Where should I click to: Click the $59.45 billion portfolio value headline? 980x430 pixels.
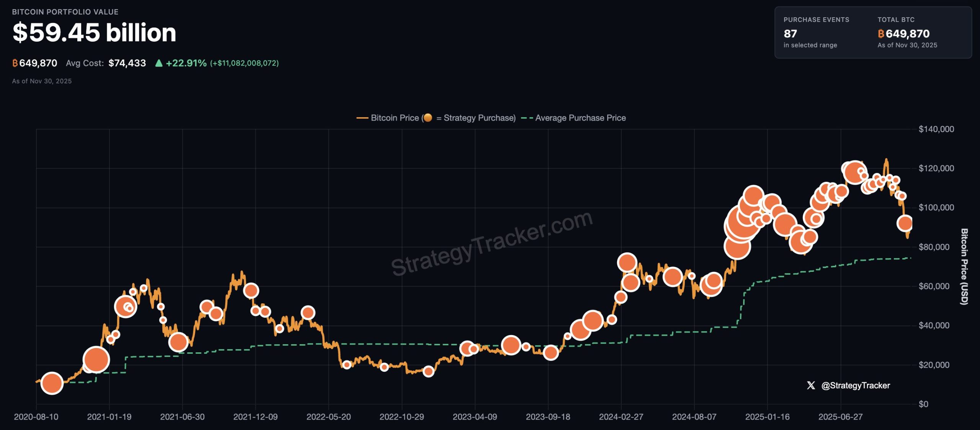pyautogui.click(x=94, y=33)
